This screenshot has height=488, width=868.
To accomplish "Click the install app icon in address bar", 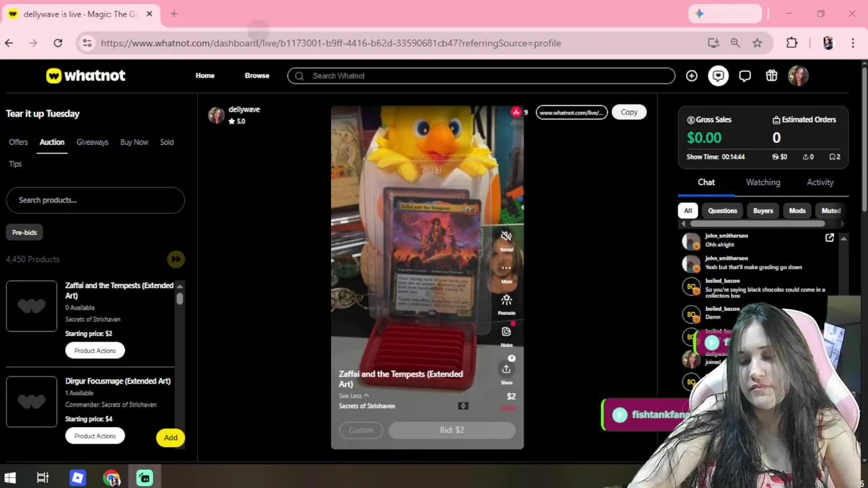I will point(713,43).
